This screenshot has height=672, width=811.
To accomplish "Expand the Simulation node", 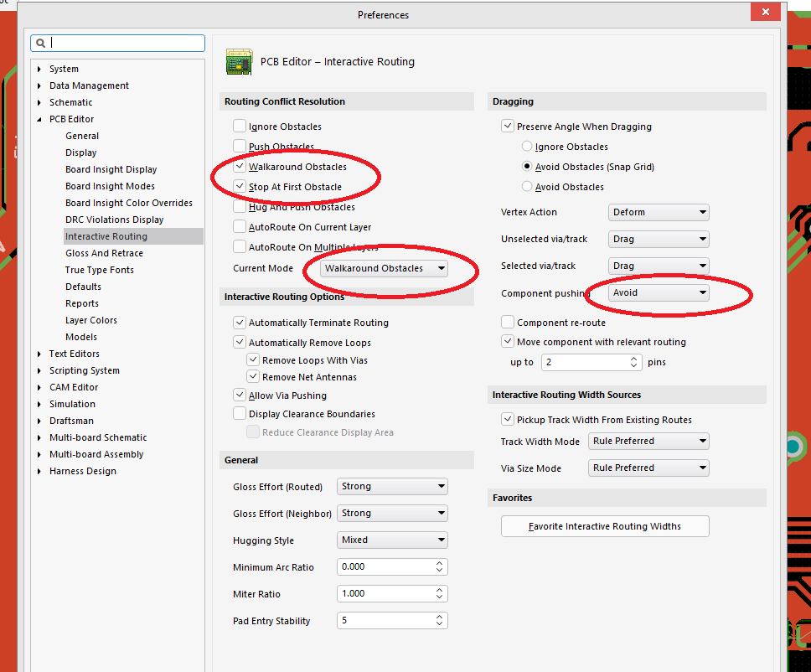I will pyautogui.click(x=39, y=404).
